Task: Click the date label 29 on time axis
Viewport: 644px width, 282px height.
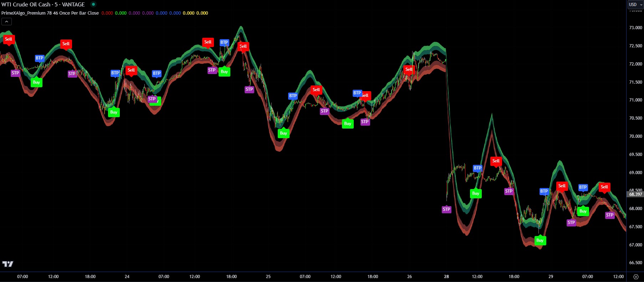Action: tap(551, 277)
